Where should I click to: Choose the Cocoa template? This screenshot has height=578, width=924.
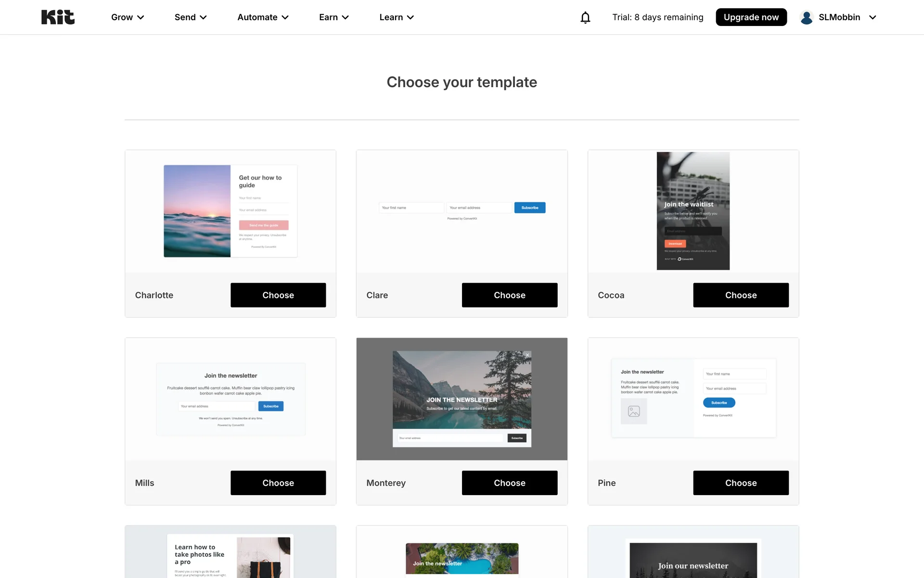point(741,295)
